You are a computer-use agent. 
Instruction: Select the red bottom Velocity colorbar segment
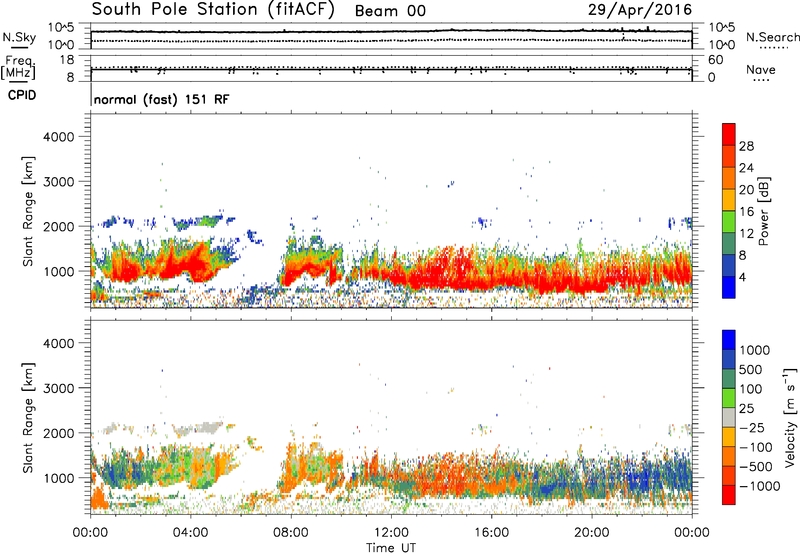[x=729, y=495]
